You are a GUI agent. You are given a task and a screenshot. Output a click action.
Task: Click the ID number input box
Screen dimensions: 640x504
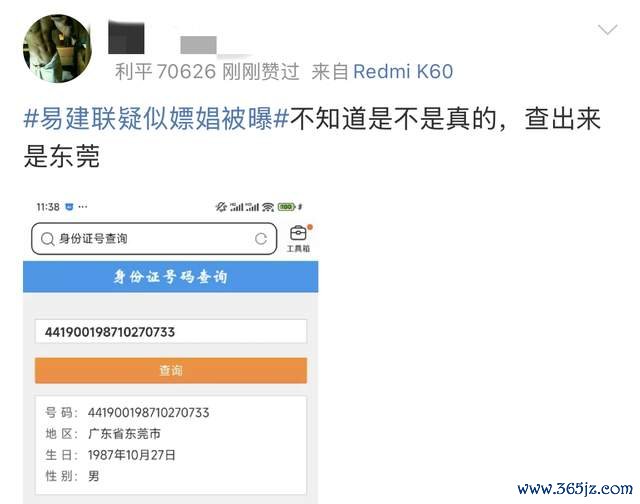(x=171, y=331)
